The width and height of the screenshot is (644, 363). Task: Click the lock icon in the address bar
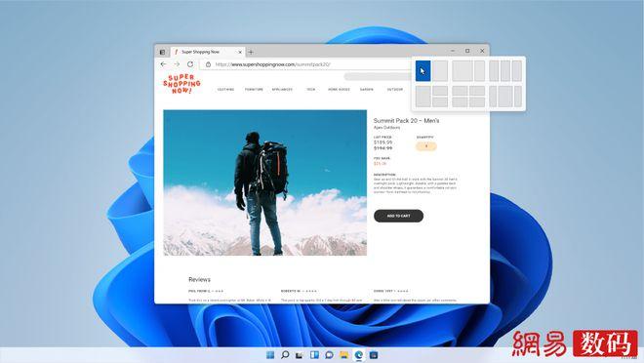click(x=208, y=64)
